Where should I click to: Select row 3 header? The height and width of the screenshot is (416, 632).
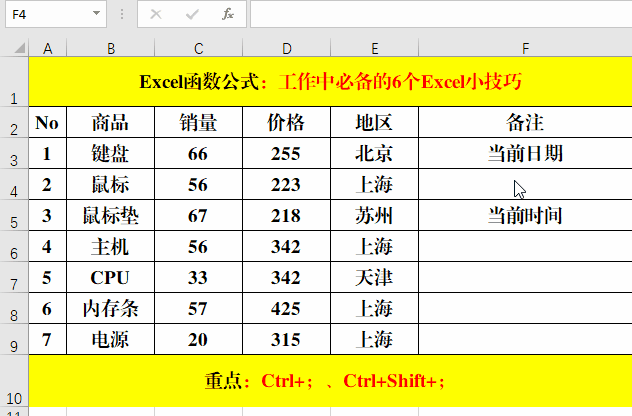point(14,153)
